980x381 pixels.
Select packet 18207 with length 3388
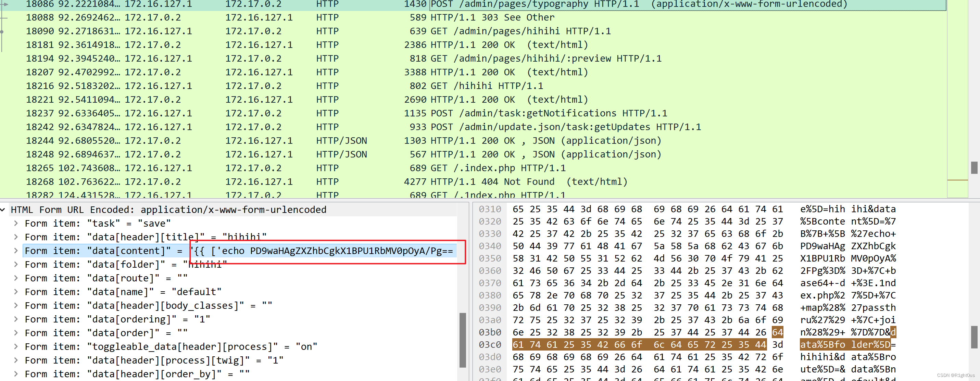(473, 72)
